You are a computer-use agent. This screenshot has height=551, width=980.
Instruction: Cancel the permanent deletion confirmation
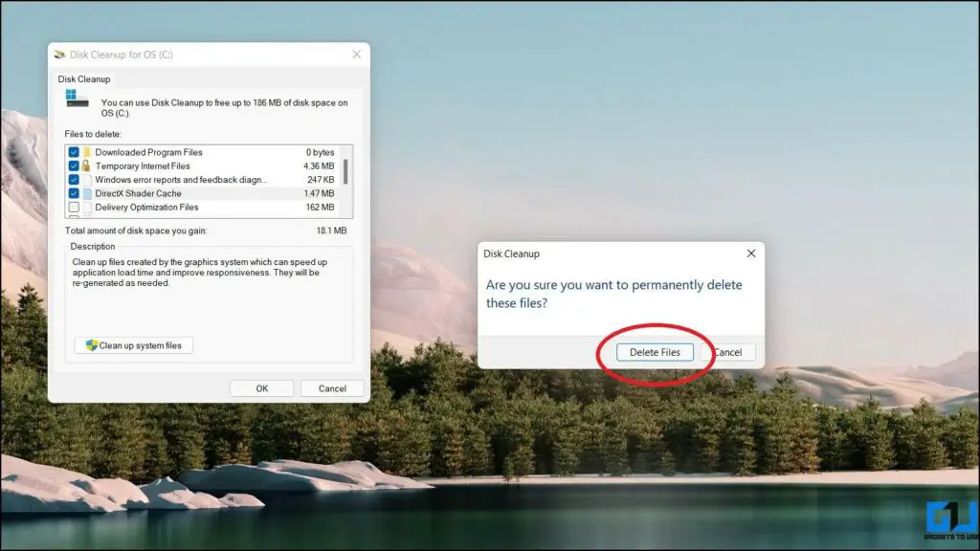(x=728, y=352)
